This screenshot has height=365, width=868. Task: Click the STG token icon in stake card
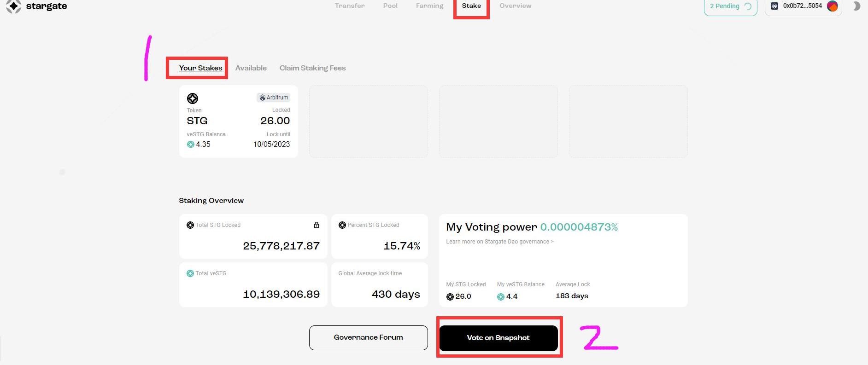click(193, 98)
